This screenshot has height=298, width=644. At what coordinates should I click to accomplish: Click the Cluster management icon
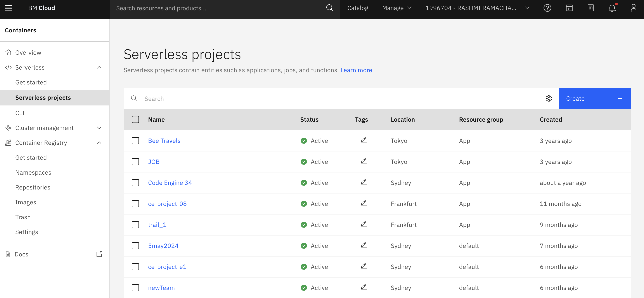[8, 128]
